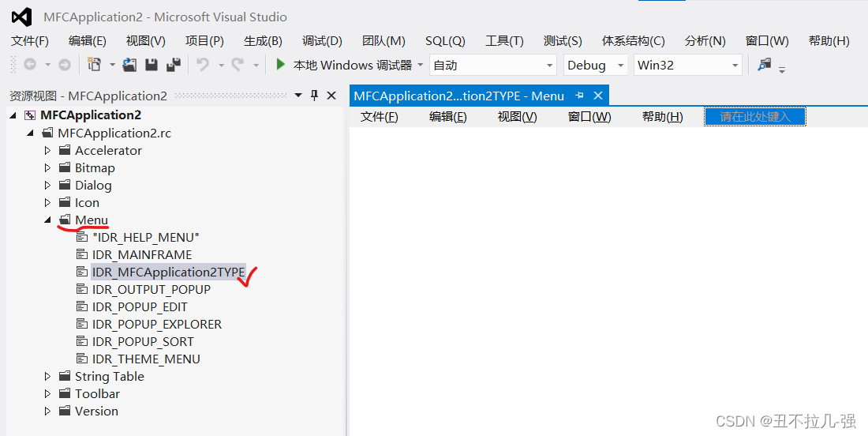The width and height of the screenshot is (868, 436).
Task: Open the 工具(T) menu
Action: point(504,41)
